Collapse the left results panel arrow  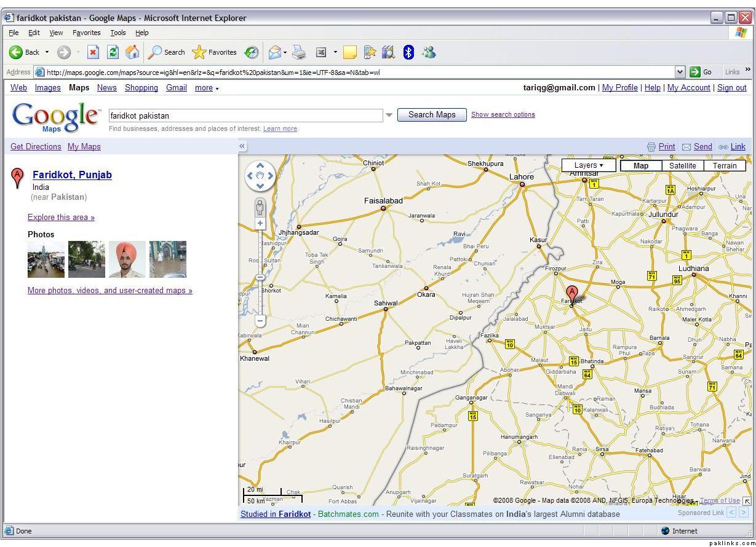point(242,146)
